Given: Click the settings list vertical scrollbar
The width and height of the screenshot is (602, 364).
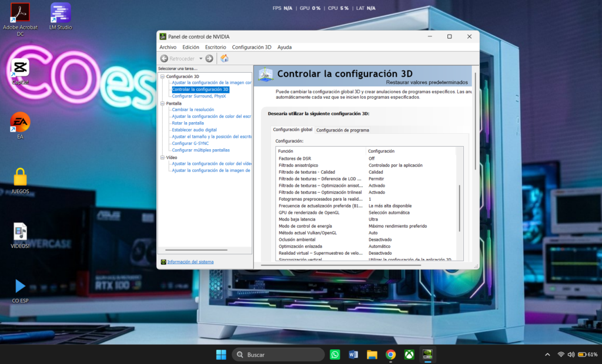Looking at the screenshot, I should pyautogui.click(x=460, y=208).
